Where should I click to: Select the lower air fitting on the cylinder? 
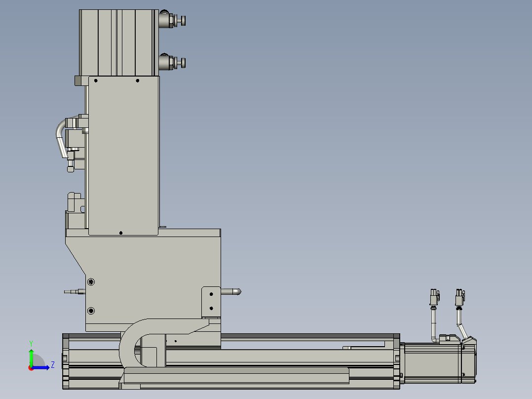[172, 62]
